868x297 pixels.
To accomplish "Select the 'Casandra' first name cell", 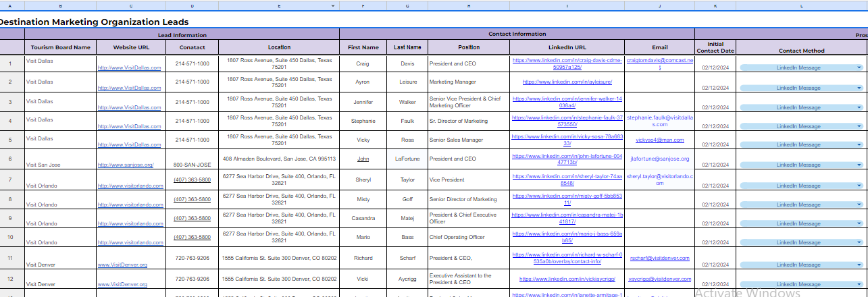I will pyautogui.click(x=363, y=218).
